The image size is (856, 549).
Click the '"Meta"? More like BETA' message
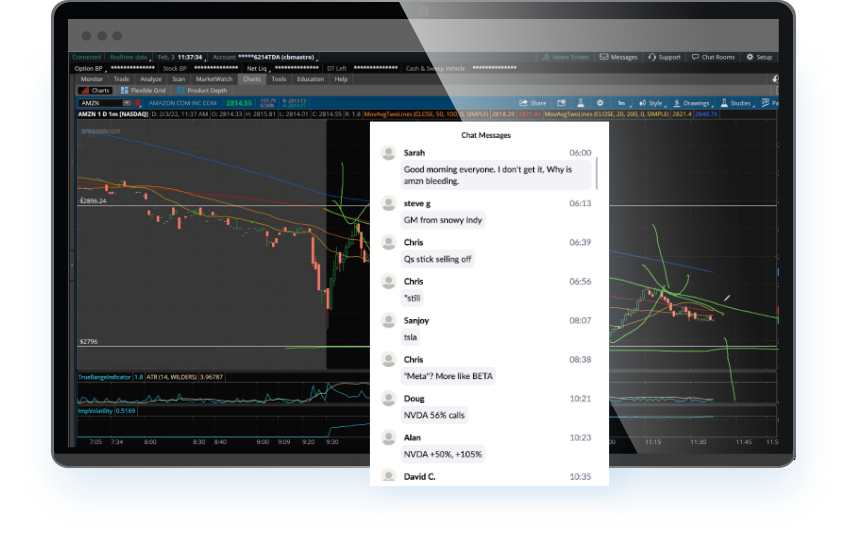(x=448, y=376)
